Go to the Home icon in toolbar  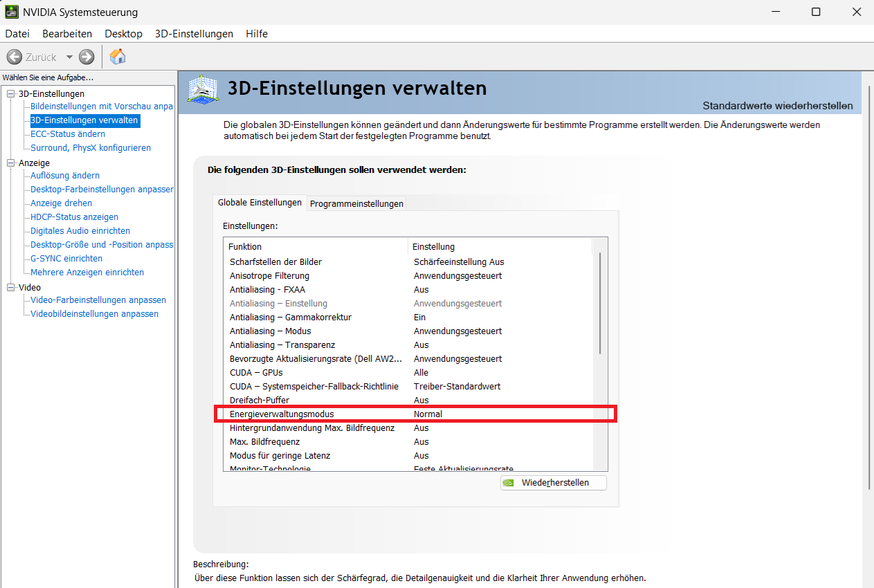(x=118, y=57)
